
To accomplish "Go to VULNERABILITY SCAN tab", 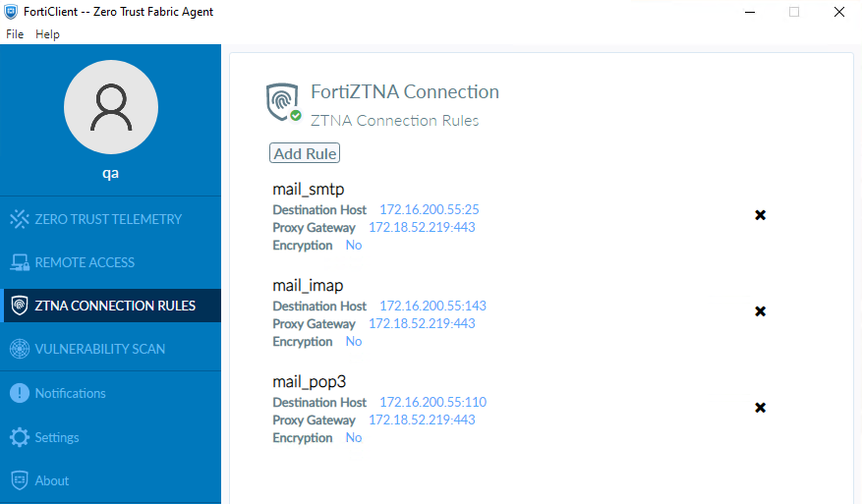I will click(x=100, y=349).
